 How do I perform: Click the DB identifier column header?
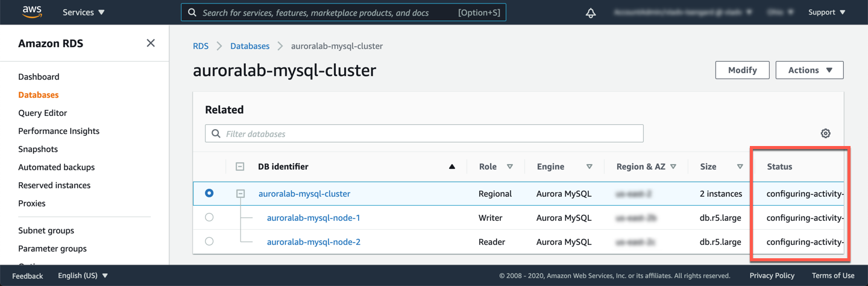click(x=283, y=167)
